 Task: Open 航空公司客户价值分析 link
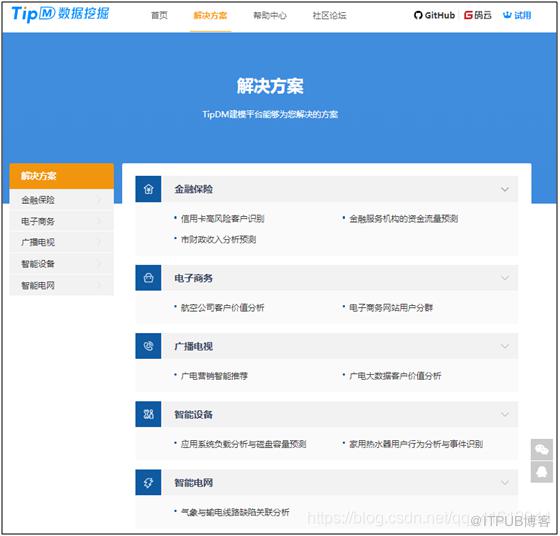pos(222,307)
